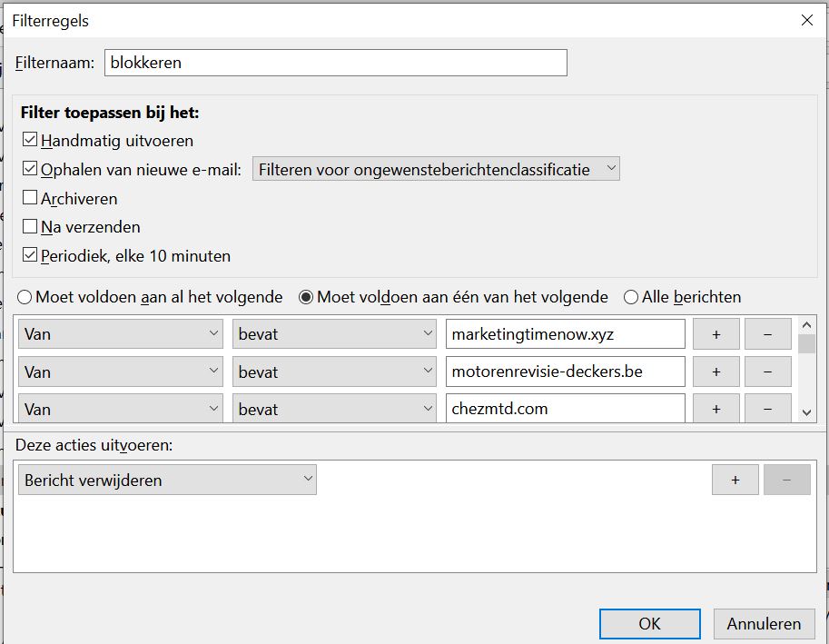Click the Filternaam field containing blokkeren
Viewport: 829px width, 644px height.
(x=336, y=62)
